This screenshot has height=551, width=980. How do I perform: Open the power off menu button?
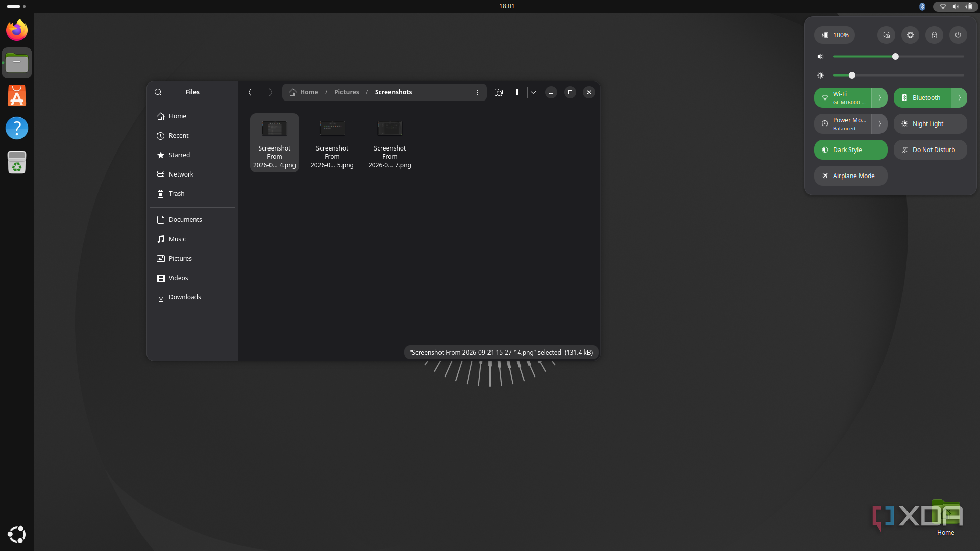[x=958, y=35]
